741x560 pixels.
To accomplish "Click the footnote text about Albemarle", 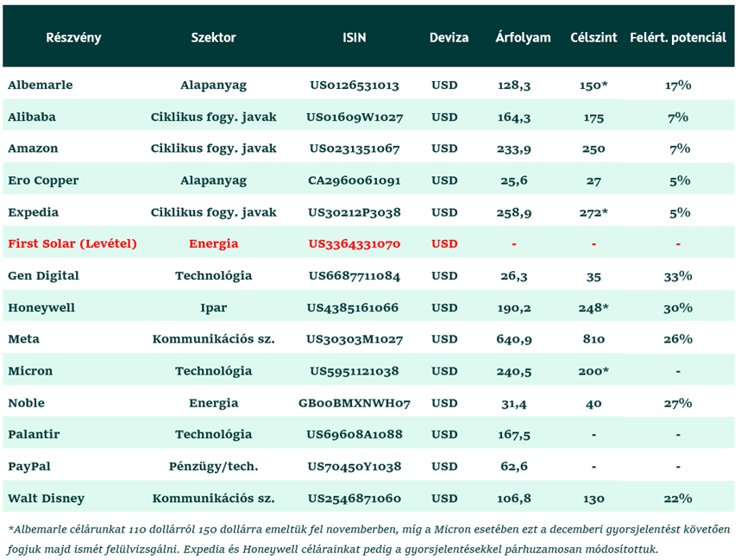I will 369,530.
